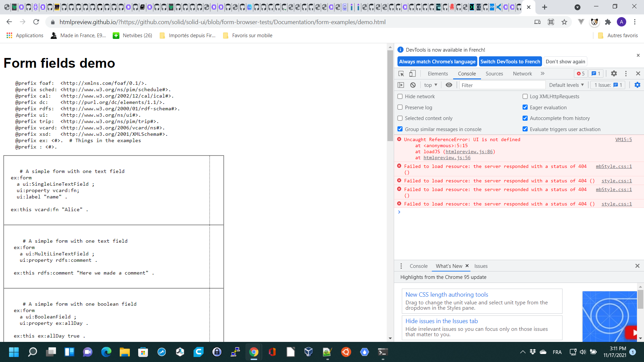Enable the Preserve log checkbox
Screen dimensions: 644x362
400,107
